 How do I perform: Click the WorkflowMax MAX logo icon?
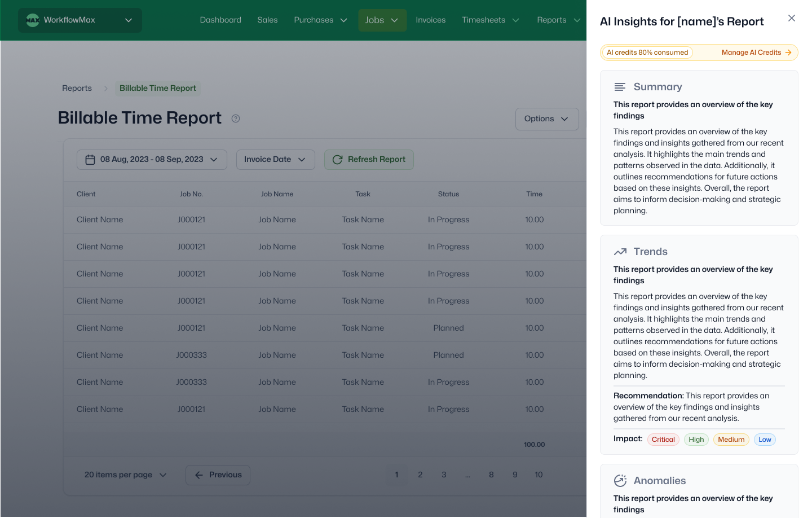pos(32,20)
